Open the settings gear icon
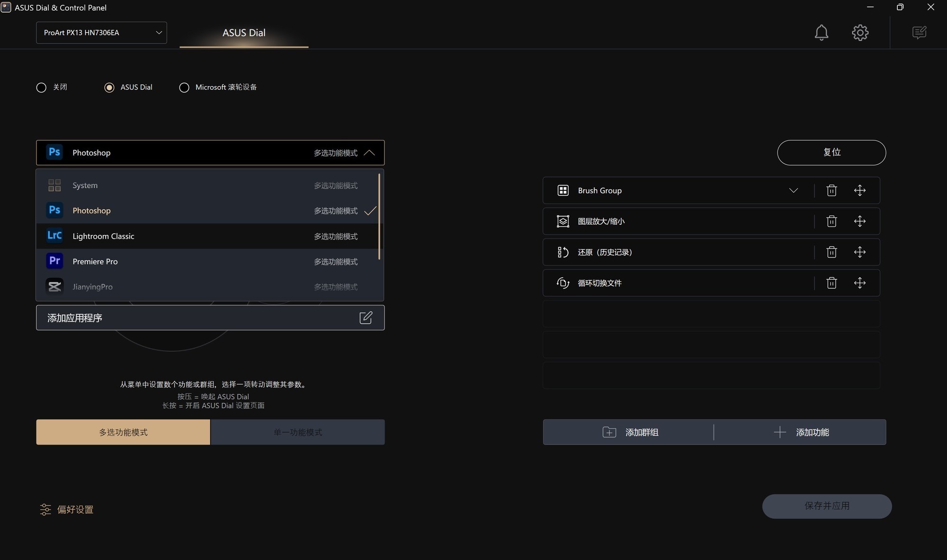The image size is (947, 560). (860, 33)
